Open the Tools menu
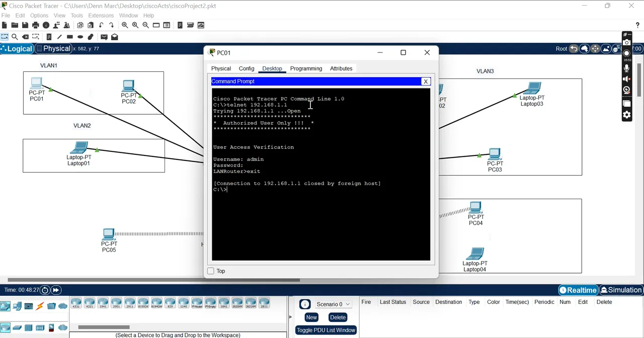Viewport: 644px width, 338px height. [x=77, y=16]
